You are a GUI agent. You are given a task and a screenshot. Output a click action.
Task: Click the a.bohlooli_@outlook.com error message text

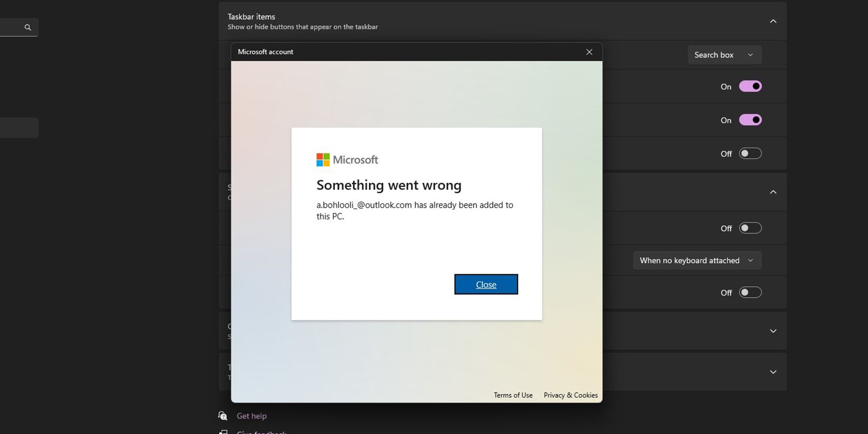(415, 210)
